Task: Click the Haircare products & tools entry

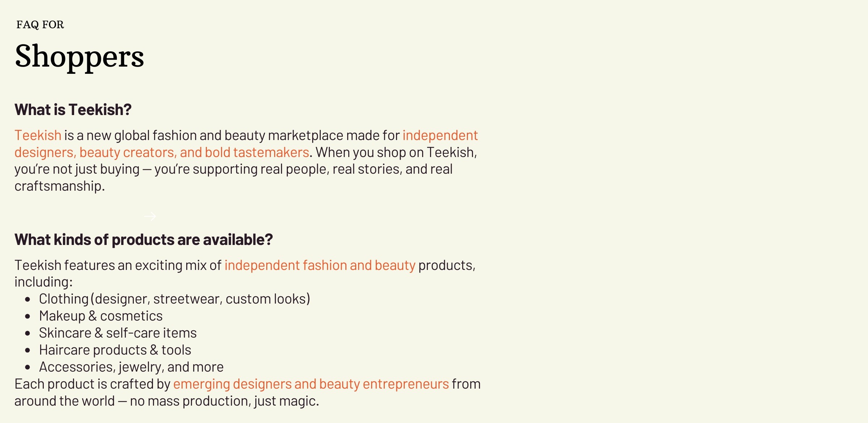Action: [115, 350]
